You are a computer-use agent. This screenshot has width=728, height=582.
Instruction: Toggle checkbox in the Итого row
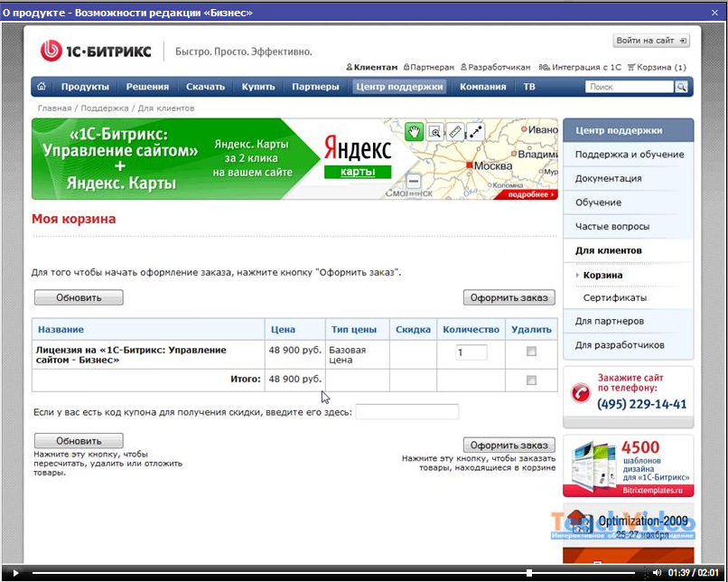click(x=531, y=380)
